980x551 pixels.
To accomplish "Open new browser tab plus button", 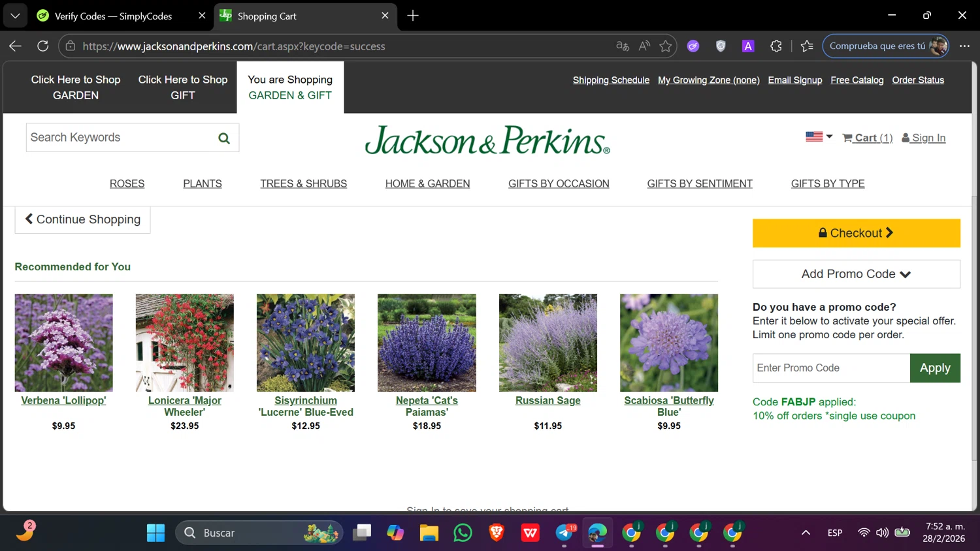I will click(413, 16).
